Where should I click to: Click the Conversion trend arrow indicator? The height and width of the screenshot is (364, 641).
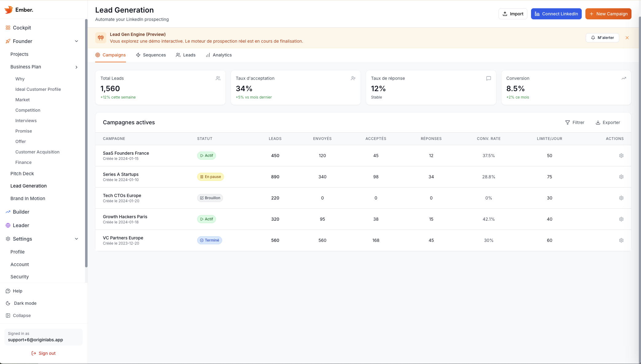624,78
